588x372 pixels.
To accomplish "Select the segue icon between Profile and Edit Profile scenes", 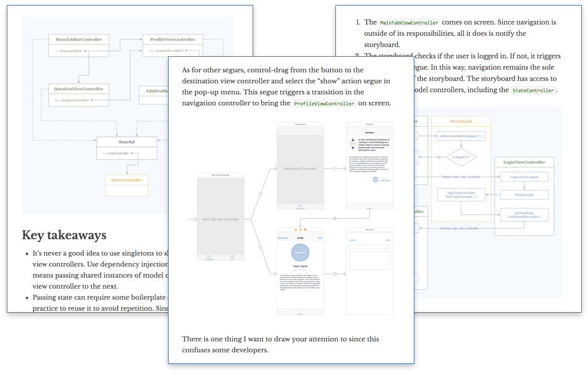I will tap(335, 274).
